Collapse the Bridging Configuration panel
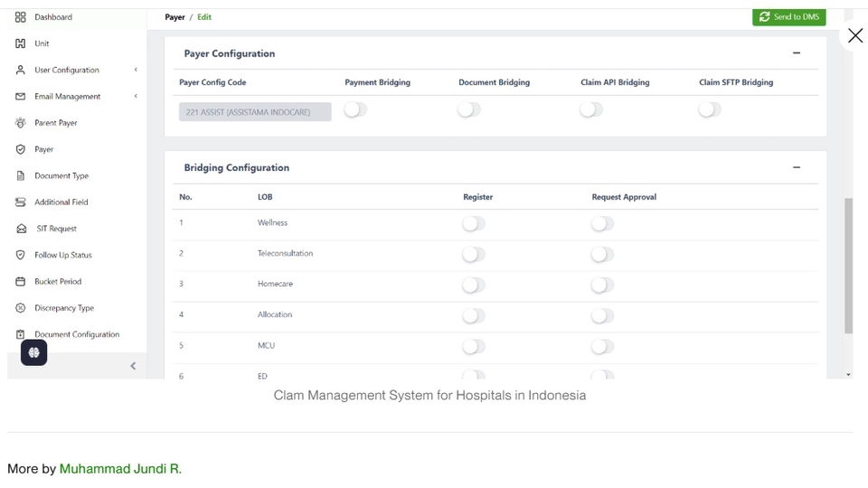This screenshot has height=488, width=868. click(x=797, y=167)
